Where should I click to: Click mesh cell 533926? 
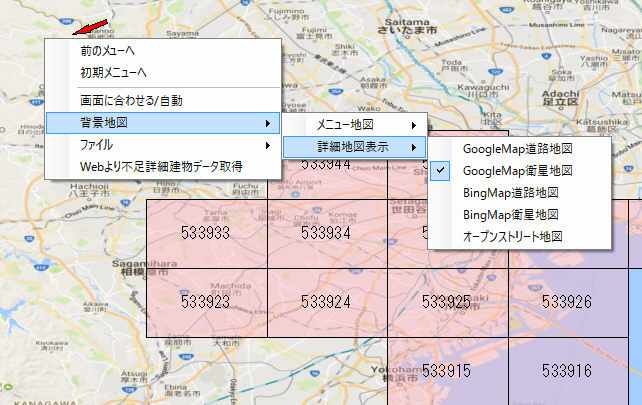568,301
